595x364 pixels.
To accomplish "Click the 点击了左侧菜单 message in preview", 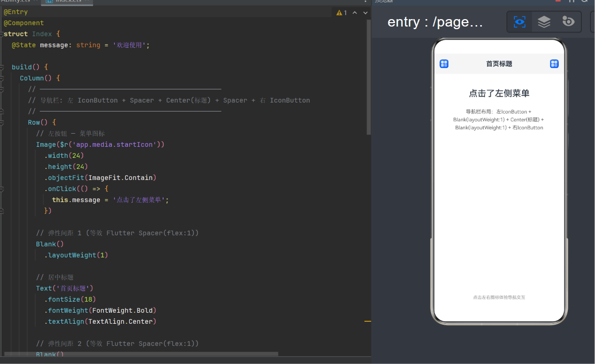I will [499, 94].
